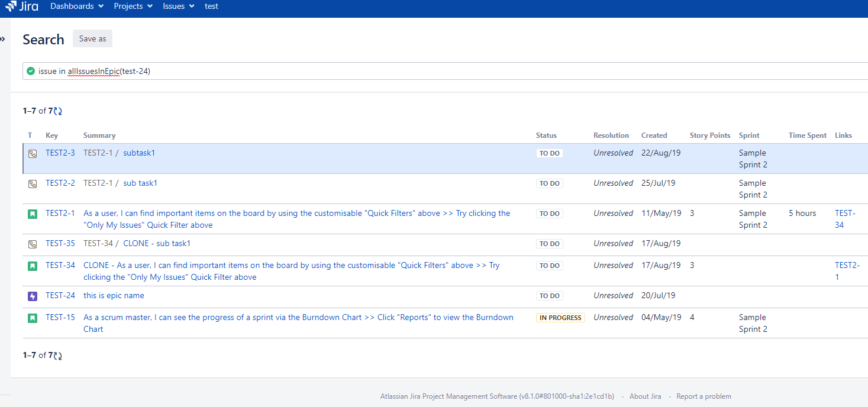The height and width of the screenshot is (407, 868).
Task: Click created date 22/Aug/19
Action: coord(661,153)
